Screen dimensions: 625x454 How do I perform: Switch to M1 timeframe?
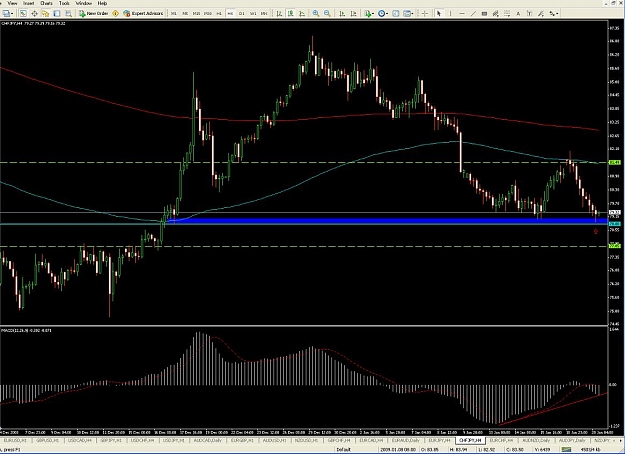pyautogui.click(x=174, y=14)
